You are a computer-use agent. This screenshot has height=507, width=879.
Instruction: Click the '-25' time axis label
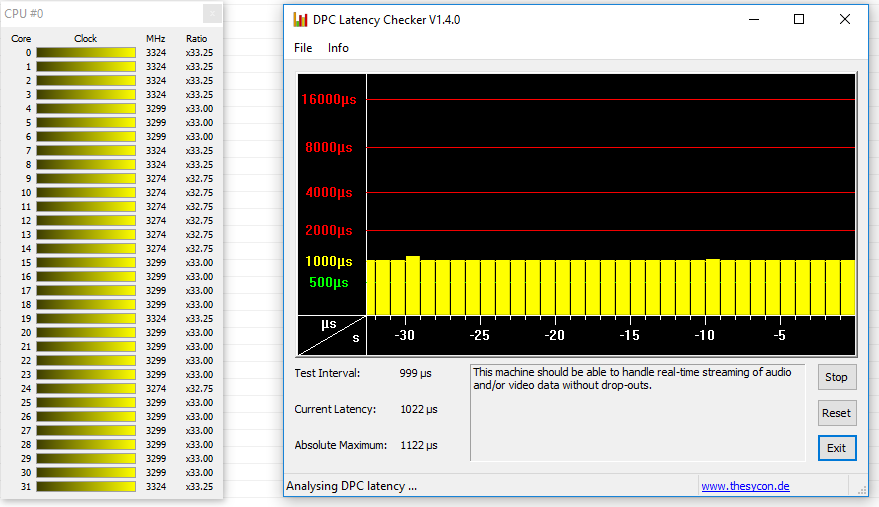pos(479,335)
